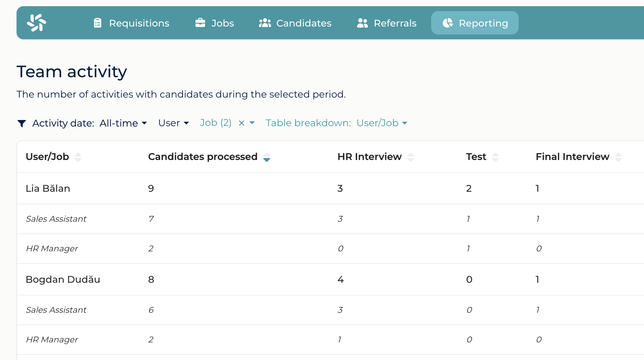Go to the Candidates tab
The image size is (644, 360).
[x=295, y=23]
